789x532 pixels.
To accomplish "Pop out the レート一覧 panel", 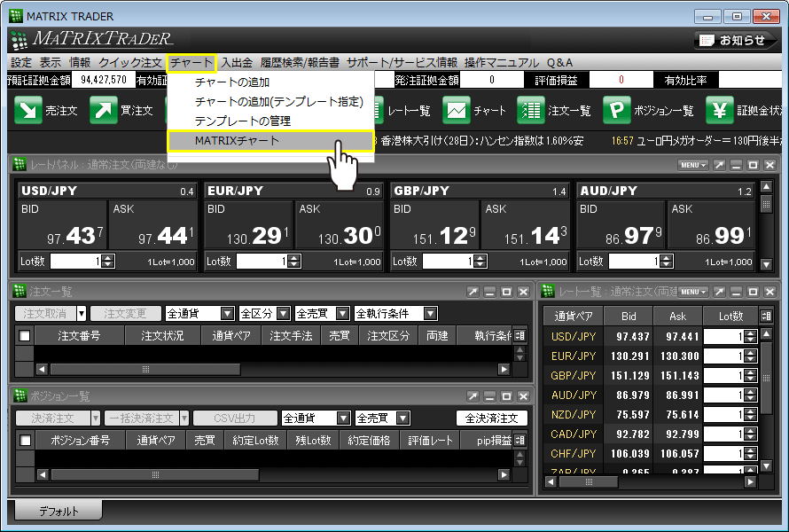I will [720, 292].
